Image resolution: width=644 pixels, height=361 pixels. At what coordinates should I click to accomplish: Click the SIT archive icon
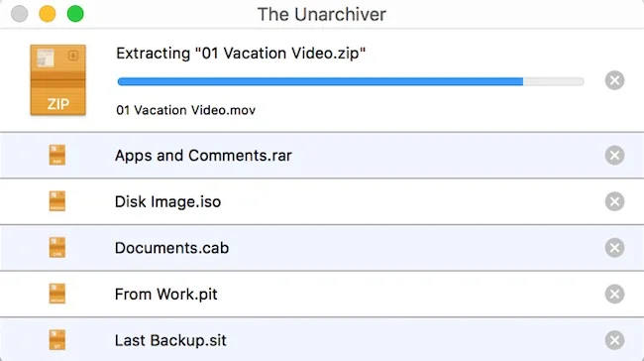[57, 340]
